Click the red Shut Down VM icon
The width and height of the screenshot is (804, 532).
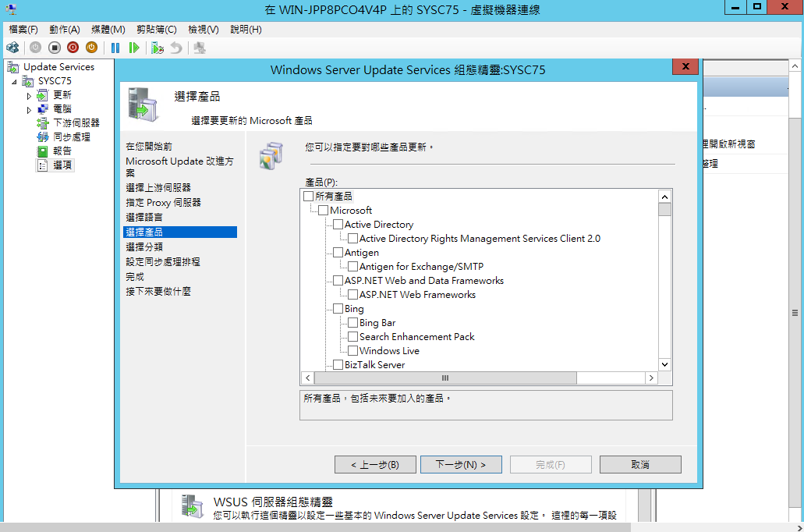73,48
